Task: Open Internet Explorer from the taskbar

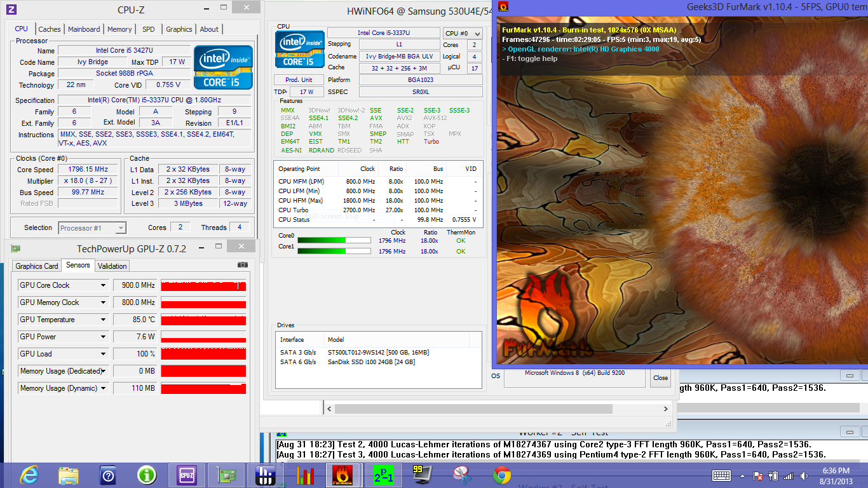Action: click(29, 475)
